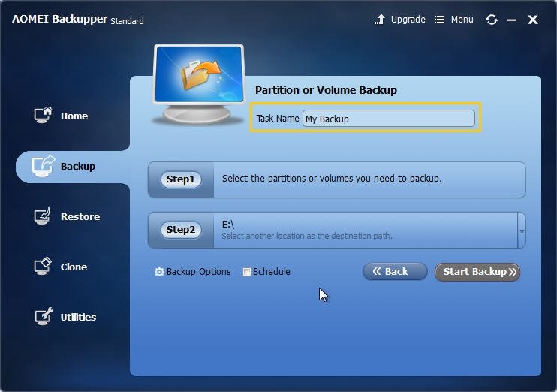Click the Home monitor icon in sidebar

[x=43, y=115]
